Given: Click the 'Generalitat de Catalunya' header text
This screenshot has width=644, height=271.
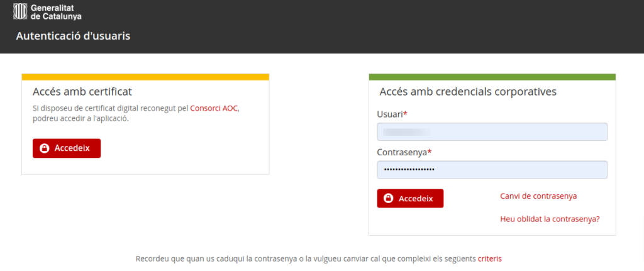Looking at the screenshot, I should (56, 11).
